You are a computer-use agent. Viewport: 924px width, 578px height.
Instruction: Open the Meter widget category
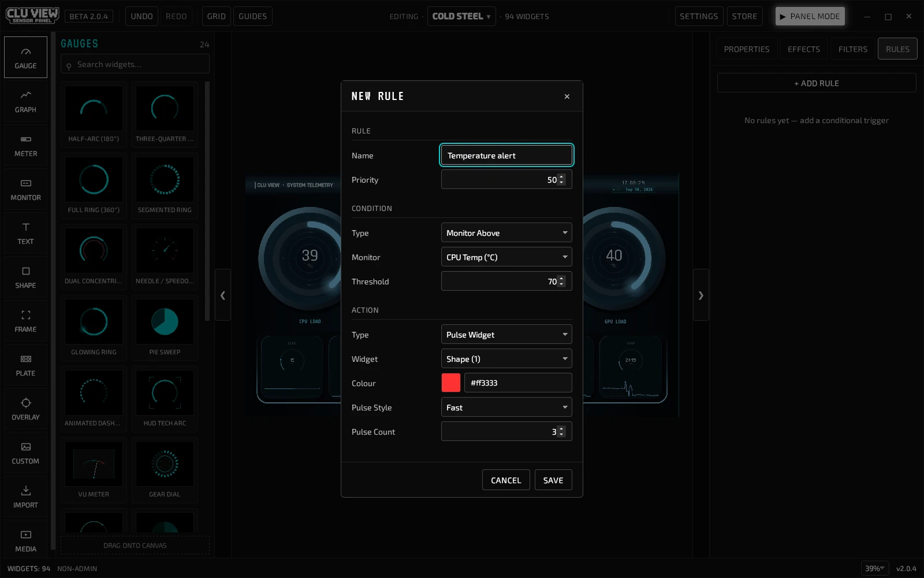click(25, 145)
